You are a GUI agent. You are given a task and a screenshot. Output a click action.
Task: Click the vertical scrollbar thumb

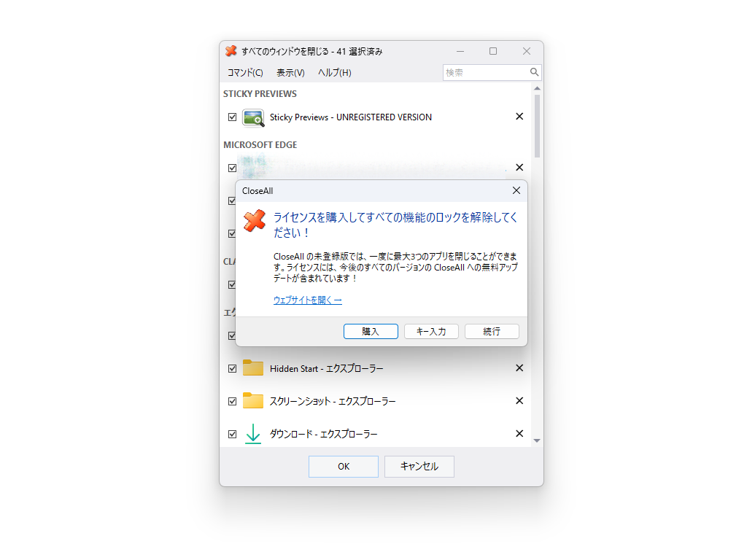coord(537,125)
